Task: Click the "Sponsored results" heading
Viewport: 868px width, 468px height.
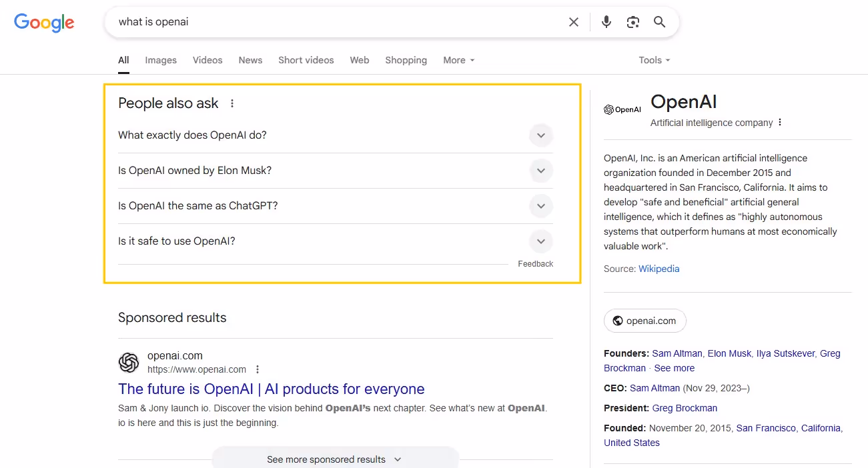Action: [x=172, y=317]
